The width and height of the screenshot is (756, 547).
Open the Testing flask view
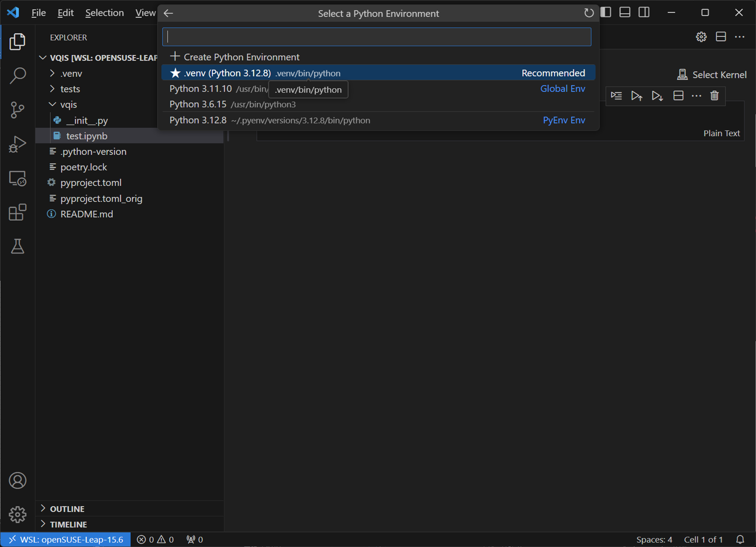point(17,246)
